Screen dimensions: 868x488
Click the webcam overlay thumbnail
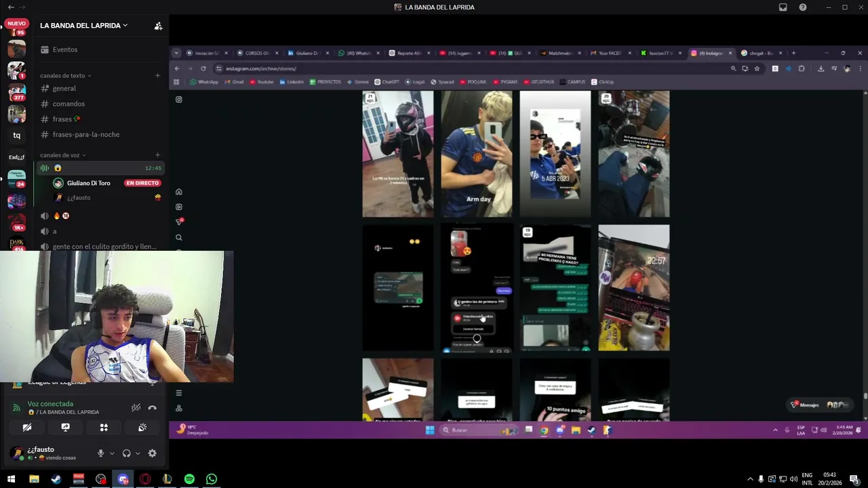tap(117, 317)
